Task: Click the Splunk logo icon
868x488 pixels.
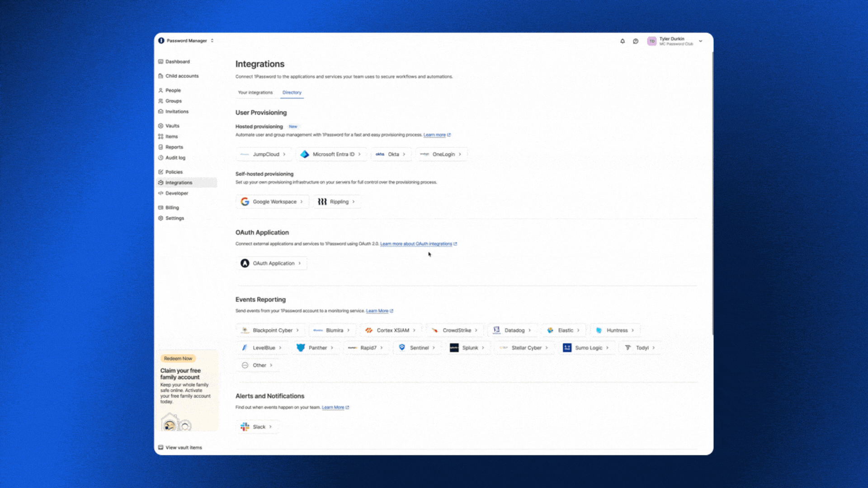Action: tap(454, 347)
